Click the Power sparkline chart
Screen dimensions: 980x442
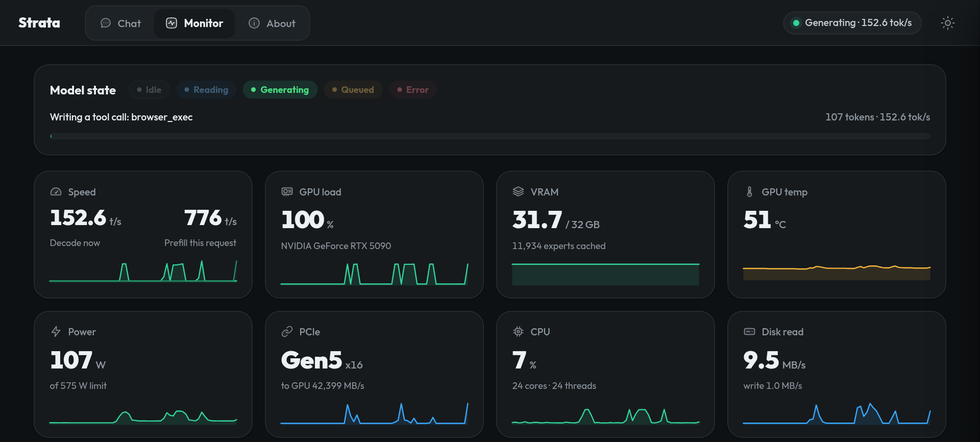coord(143,416)
